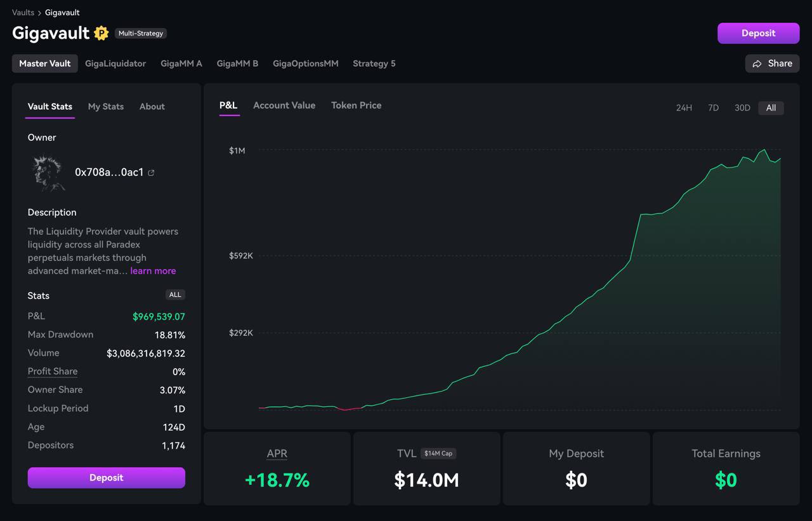Set chart range to 30D
The width and height of the screenshot is (812, 521).
tap(742, 108)
